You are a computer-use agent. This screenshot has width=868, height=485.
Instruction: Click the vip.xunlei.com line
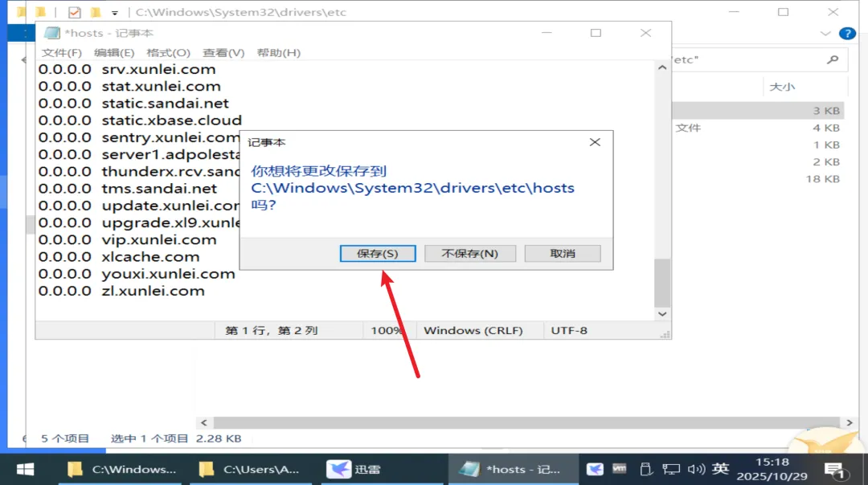tap(127, 240)
